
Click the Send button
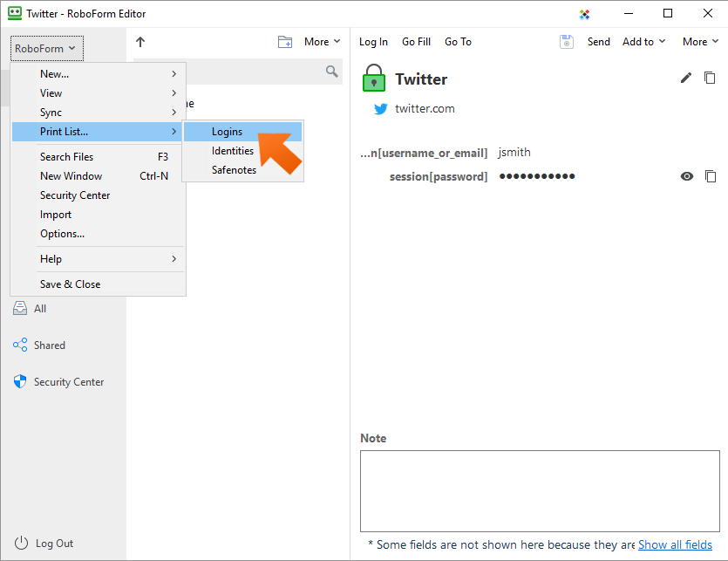point(598,42)
